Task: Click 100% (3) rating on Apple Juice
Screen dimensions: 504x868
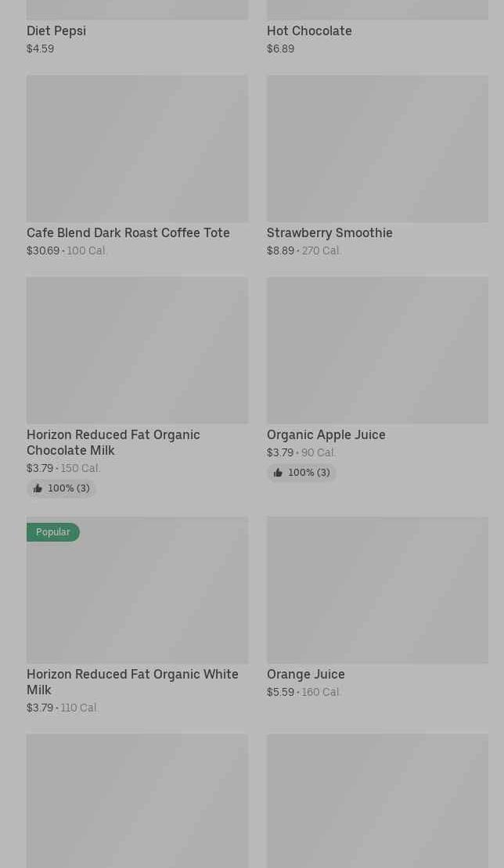Action: click(x=308, y=473)
